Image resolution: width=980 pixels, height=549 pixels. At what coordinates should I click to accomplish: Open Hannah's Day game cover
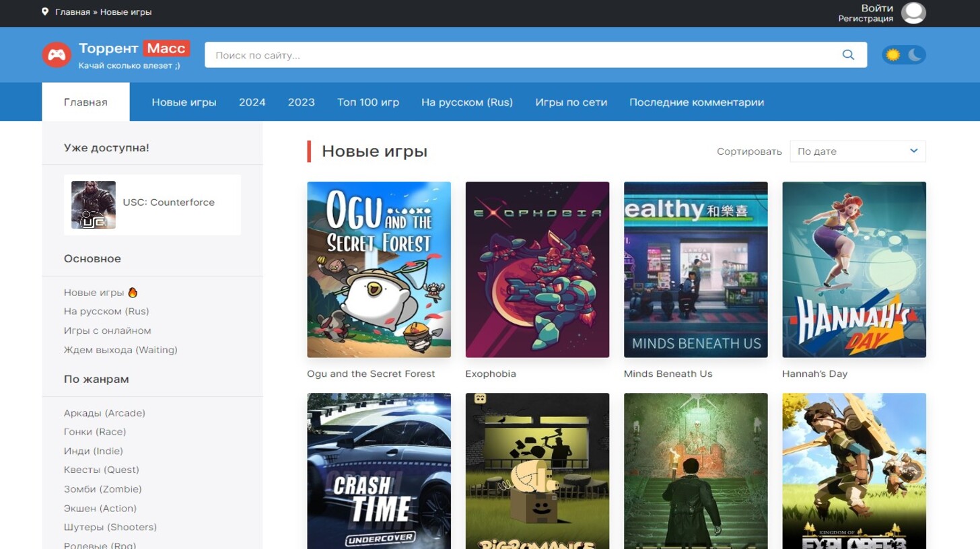pos(854,269)
